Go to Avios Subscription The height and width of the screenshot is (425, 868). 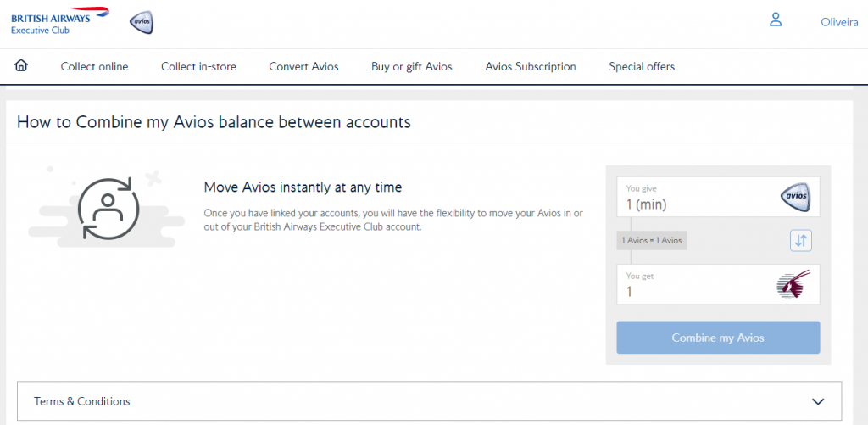pos(530,67)
